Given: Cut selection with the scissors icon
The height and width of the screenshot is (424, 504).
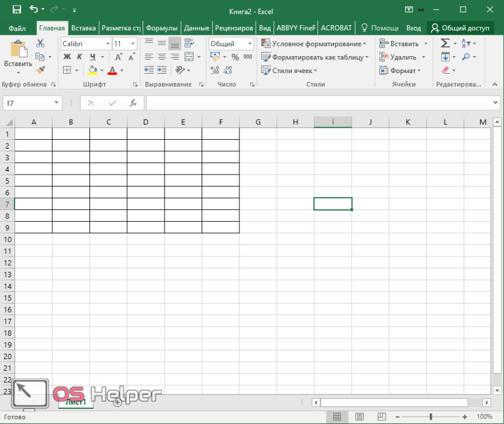Looking at the screenshot, I should (40, 43).
